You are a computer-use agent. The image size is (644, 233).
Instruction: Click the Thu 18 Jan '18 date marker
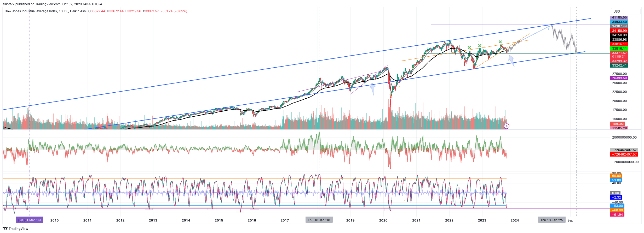coord(319,220)
